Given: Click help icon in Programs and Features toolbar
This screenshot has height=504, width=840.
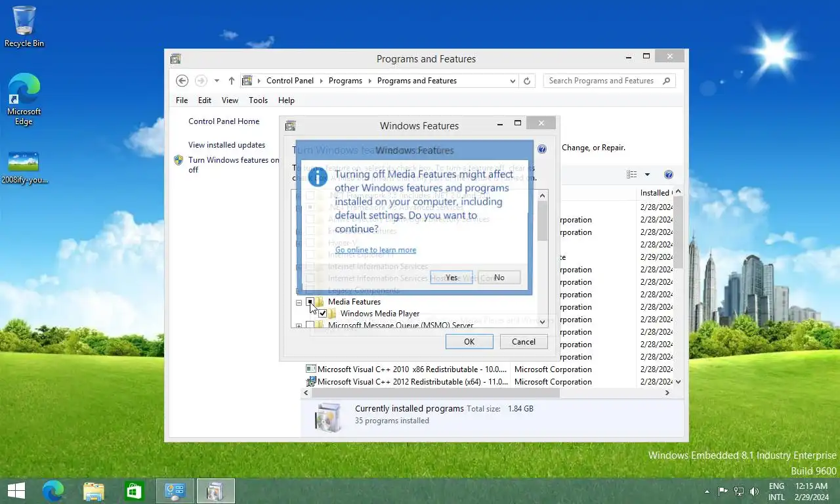Looking at the screenshot, I should (668, 175).
